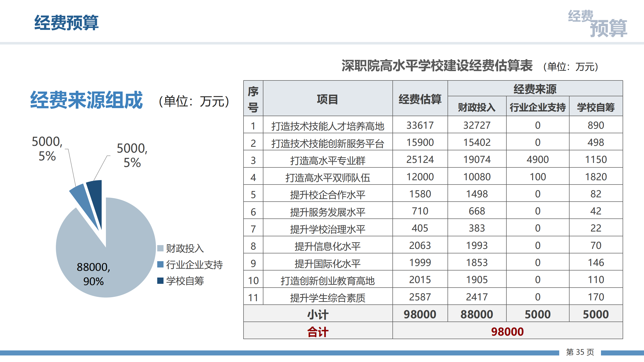The height and width of the screenshot is (362, 644).
Task: Select the 学校自筹 column header cell
Action: coord(596,107)
